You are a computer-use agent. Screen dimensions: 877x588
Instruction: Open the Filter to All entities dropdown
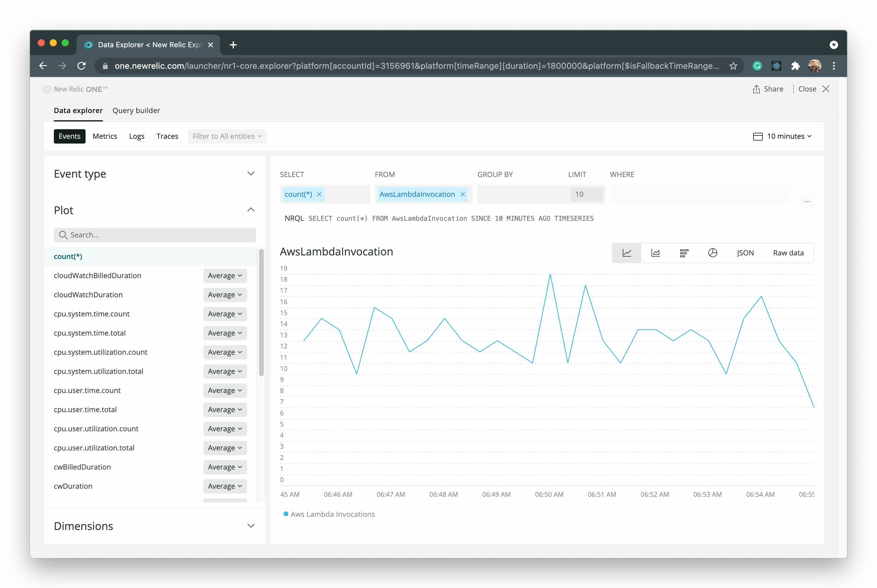tap(227, 136)
